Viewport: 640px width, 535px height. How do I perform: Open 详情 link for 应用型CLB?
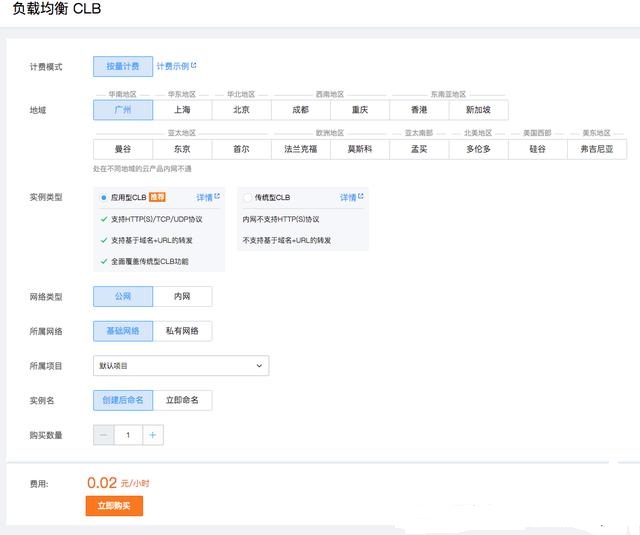207,198
